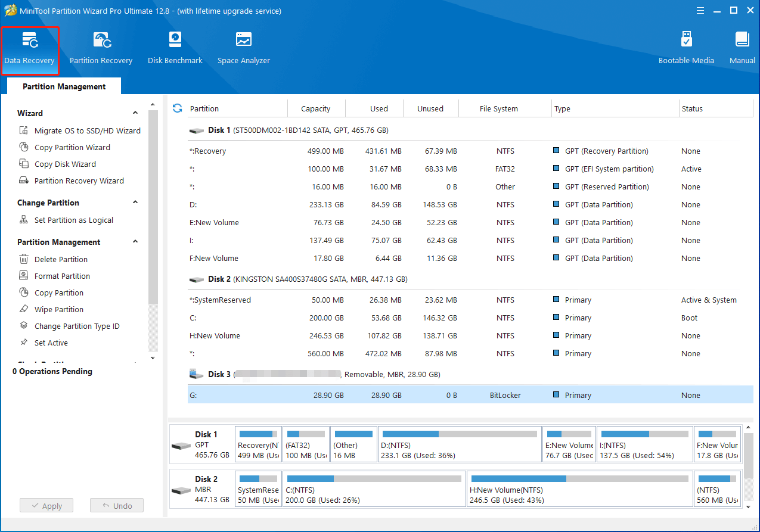Select H:New Volume partition row
The image size is (760, 532).
tap(470, 335)
